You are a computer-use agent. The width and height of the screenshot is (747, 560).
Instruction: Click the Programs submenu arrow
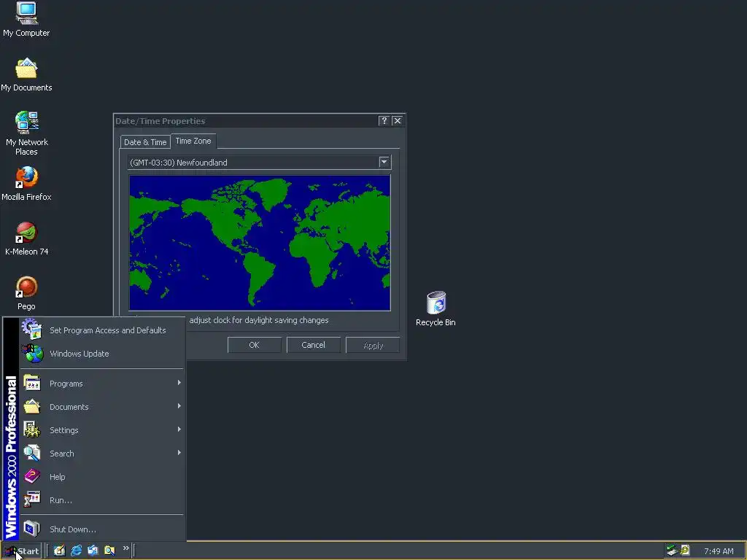click(179, 383)
